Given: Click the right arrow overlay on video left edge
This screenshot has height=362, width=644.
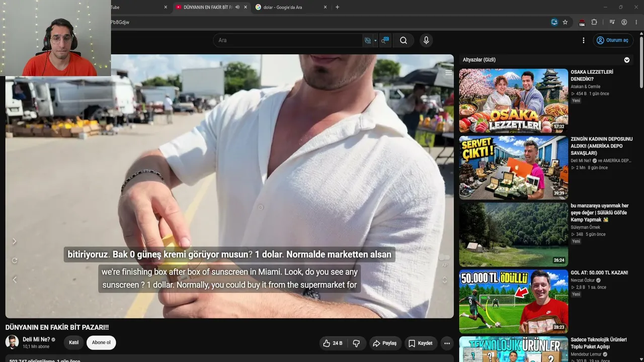Looking at the screenshot, I should point(15,241).
